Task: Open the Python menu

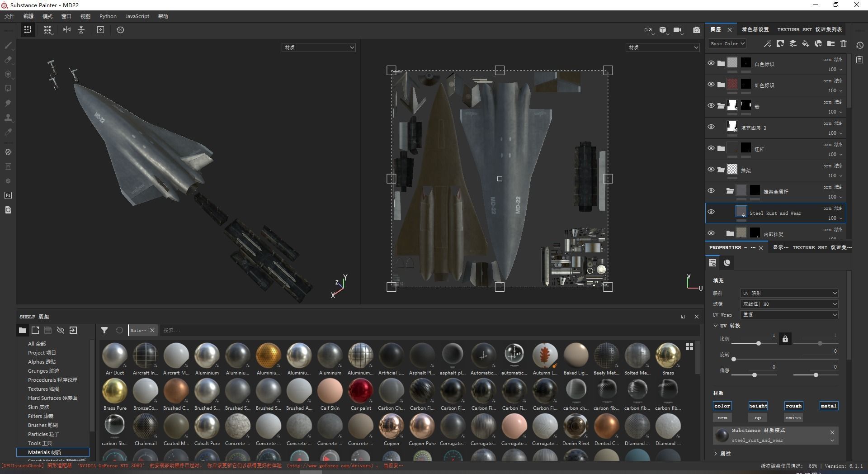Action: coord(108,16)
